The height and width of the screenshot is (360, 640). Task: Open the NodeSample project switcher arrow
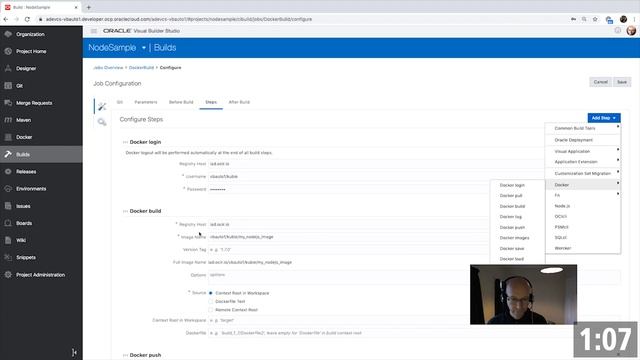click(144, 48)
